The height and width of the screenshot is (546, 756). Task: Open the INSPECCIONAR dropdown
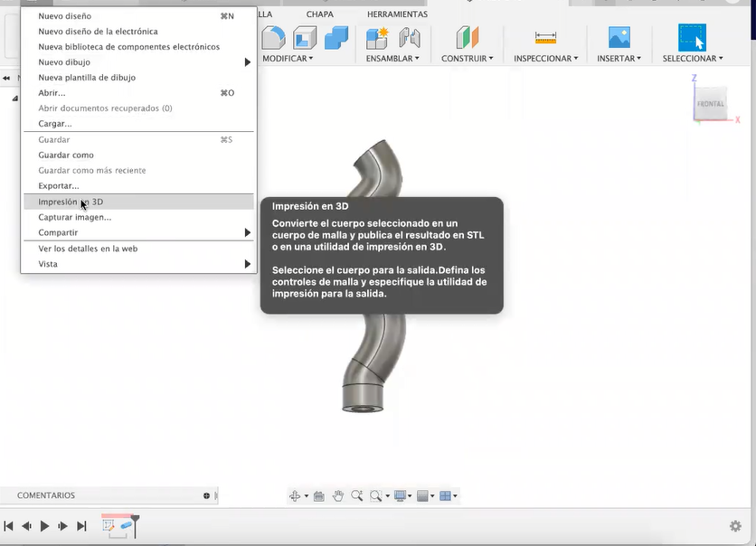[546, 59]
